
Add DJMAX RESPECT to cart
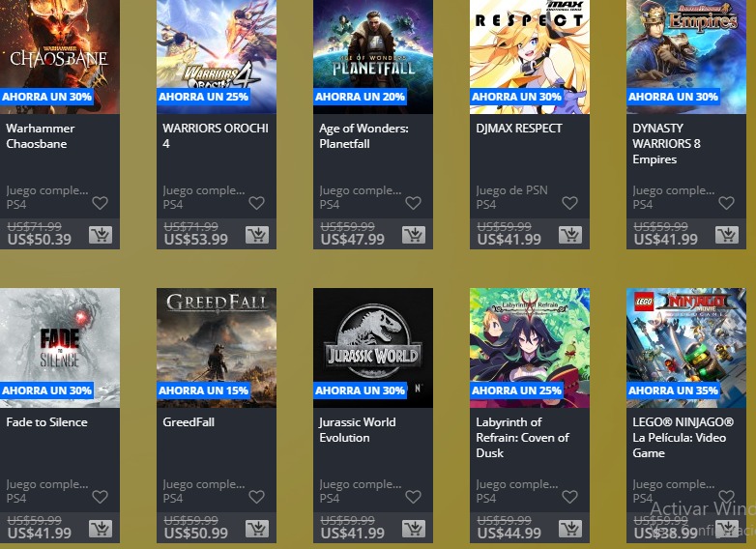570,235
